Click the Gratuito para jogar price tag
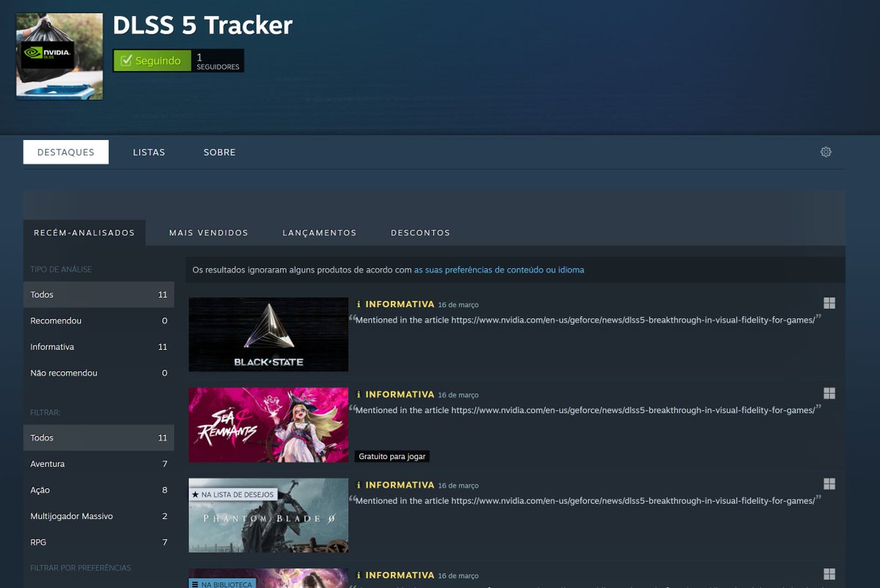The height and width of the screenshot is (588, 880). tap(392, 456)
